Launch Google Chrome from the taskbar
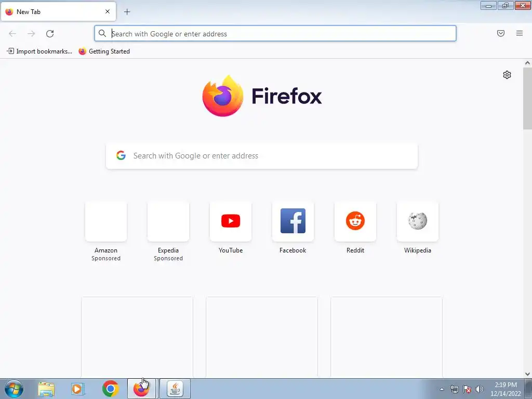This screenshot has width=532, height=399. point(110,389)
